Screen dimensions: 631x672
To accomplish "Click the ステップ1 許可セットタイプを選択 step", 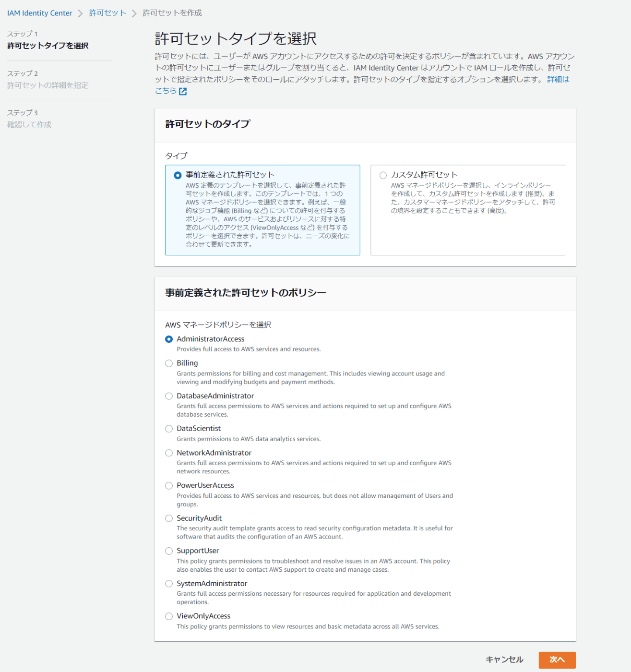I will click(x=48, y=40).
